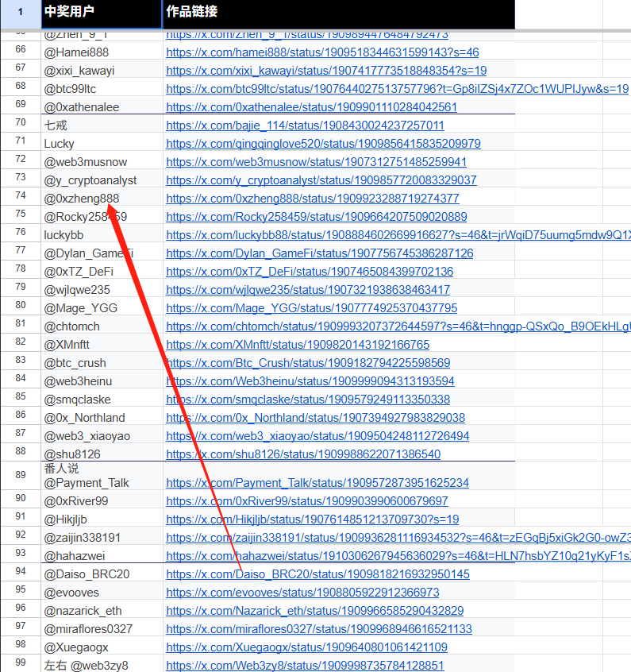Open the 0xTZ_DeFi status link
This screenshot has width=631, height=672.
[x=310, y=272]
